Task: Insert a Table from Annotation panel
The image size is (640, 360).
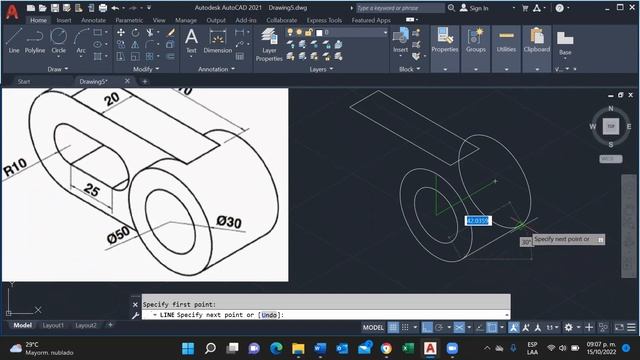Action: [x=240, y=56]
